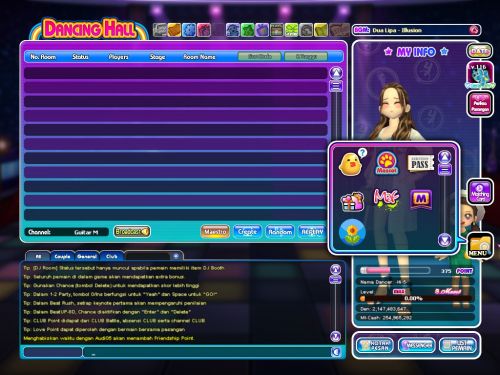Viewport: 500px width, 375px height.
Task: Click the second green filter button in room header
Action: 306,57
